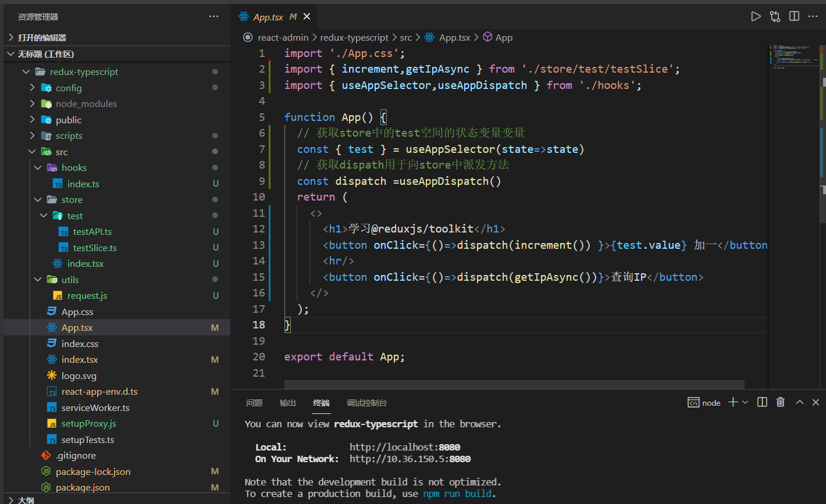Image resolution: width=826 pixels, height=504 pixels.
Task: Close the terminal panel
Action: pyautogui.click(x=816, y=402)
